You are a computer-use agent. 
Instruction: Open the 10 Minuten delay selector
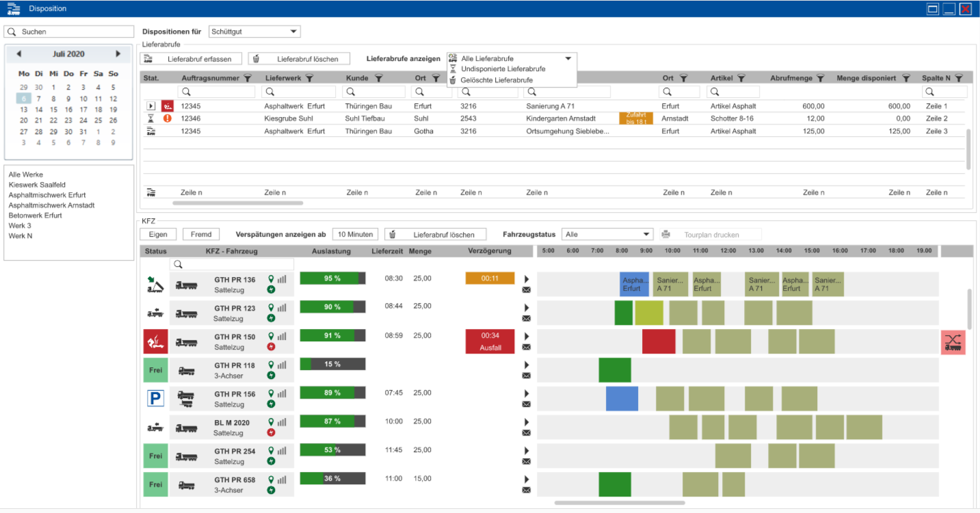pyautogui.click(x=356, y=235)
